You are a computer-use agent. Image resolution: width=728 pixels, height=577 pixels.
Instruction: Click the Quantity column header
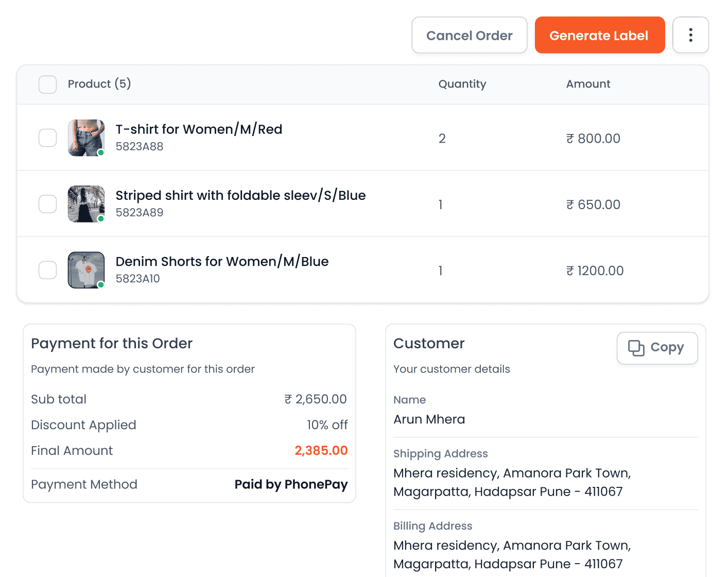tap(462, 84)
